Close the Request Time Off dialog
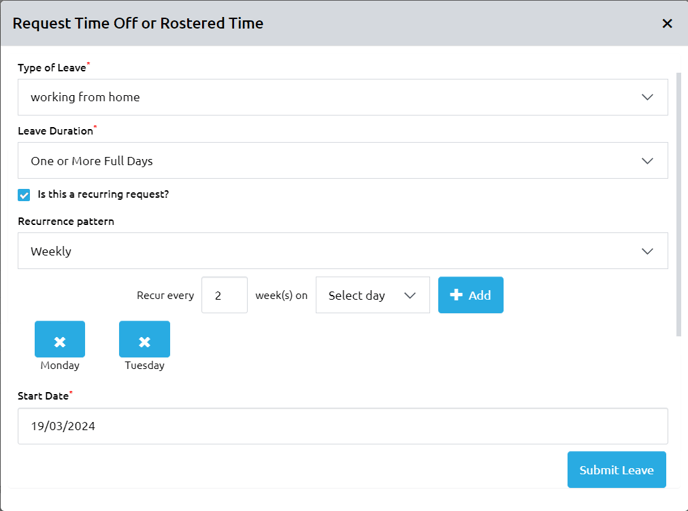 (x=667, y=23)
